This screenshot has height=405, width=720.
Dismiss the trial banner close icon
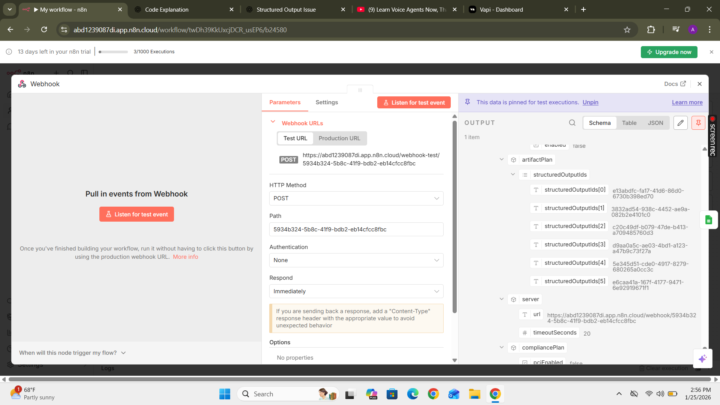pyautogui.click(x=711, y=52)
